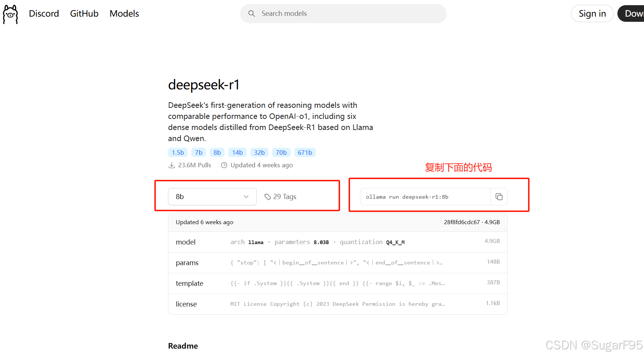Click the tag icon beside 29 Tags
The image size is (644, 356).
point(268,197)
